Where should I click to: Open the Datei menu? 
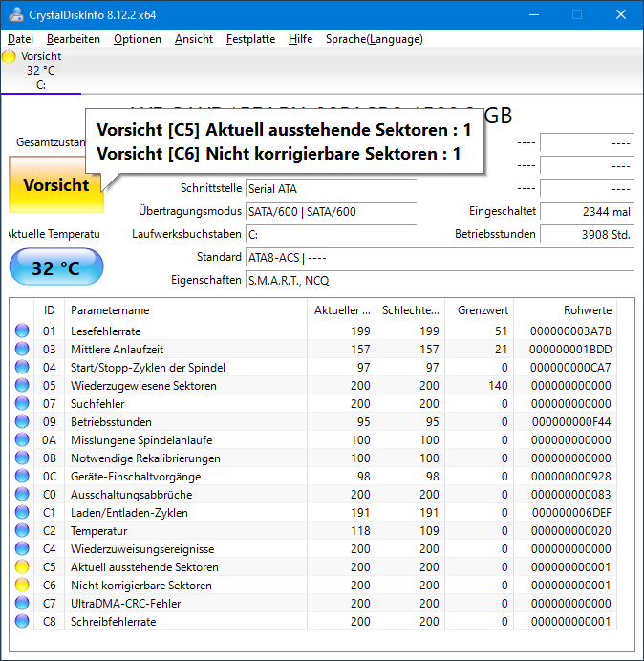20,39
